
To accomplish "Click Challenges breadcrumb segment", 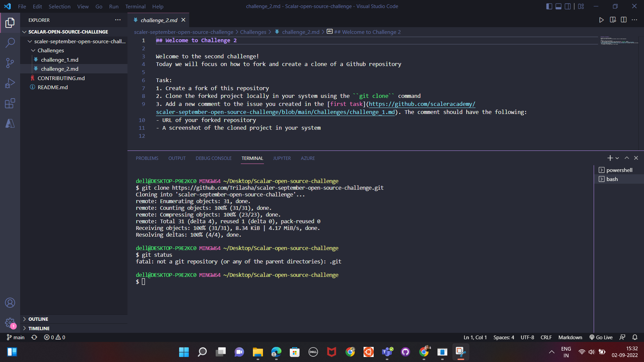I will click(x=253, y=32).
